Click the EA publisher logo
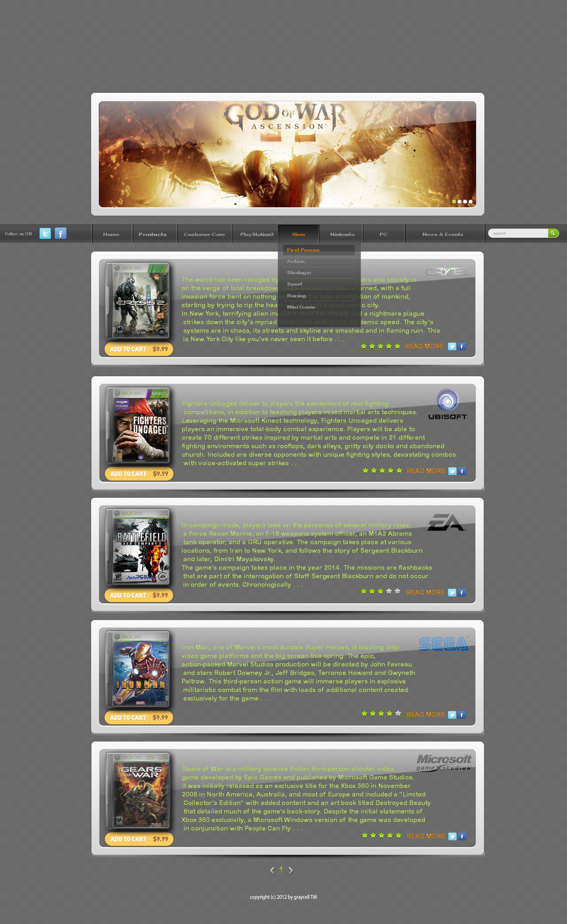Viewport: 567px width, 924px height. coord(446,522)
